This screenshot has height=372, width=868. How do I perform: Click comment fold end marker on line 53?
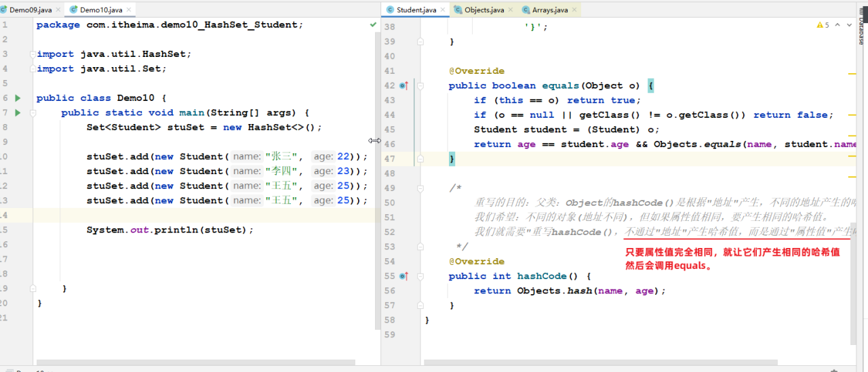coord(420,247)
